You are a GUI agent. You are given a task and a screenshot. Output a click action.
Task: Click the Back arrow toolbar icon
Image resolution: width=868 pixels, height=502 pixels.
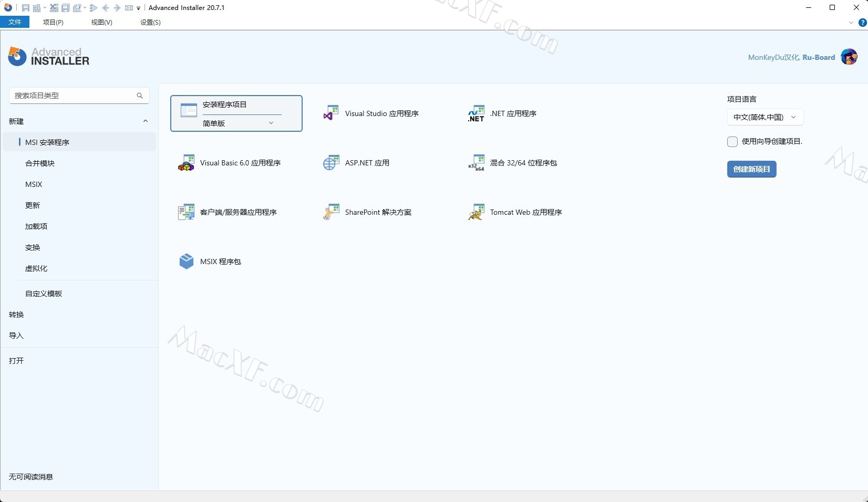tap(106, 8)
